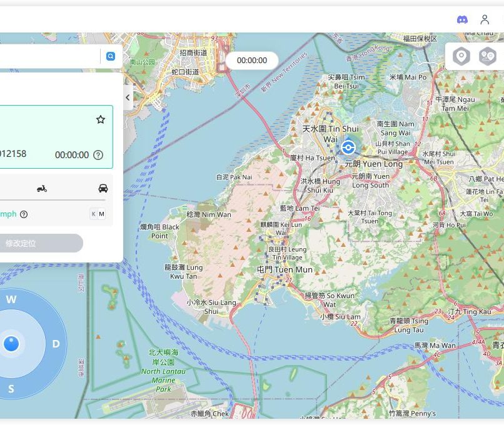Open the Discord community link
This screenshot has height=425, width=504.
462,19
